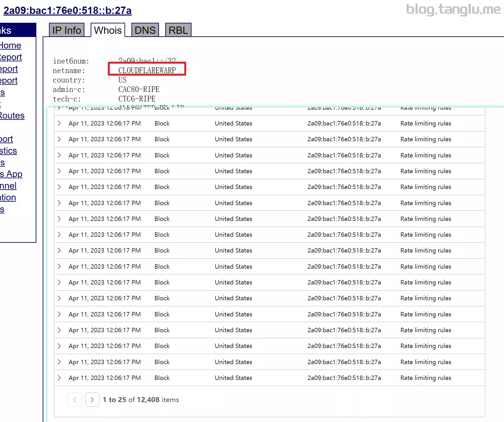Select the Whois tab
504x422 pixels.
point(108,30)
